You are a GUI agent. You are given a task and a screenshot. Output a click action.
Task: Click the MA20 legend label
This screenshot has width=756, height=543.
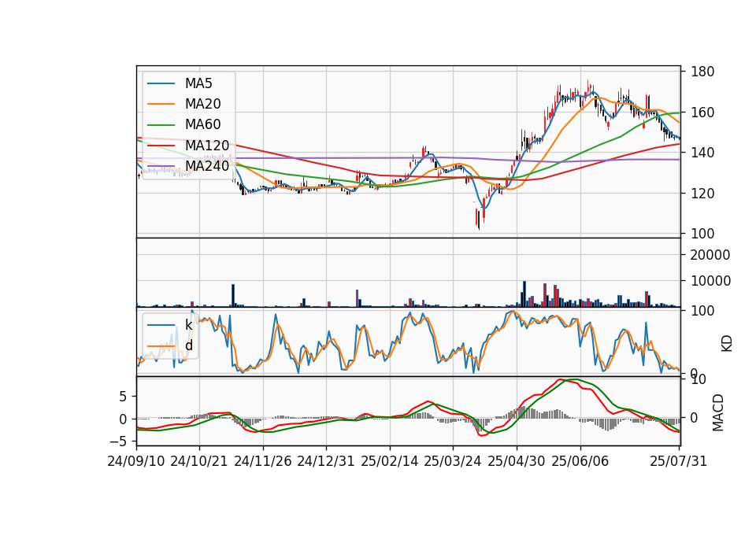(x=202, y=104)
